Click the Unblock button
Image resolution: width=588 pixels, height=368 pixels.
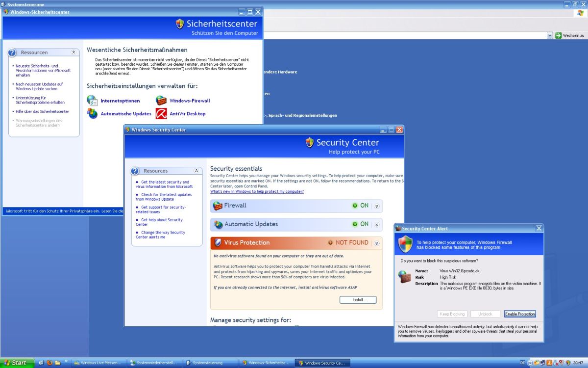[485, 314]
